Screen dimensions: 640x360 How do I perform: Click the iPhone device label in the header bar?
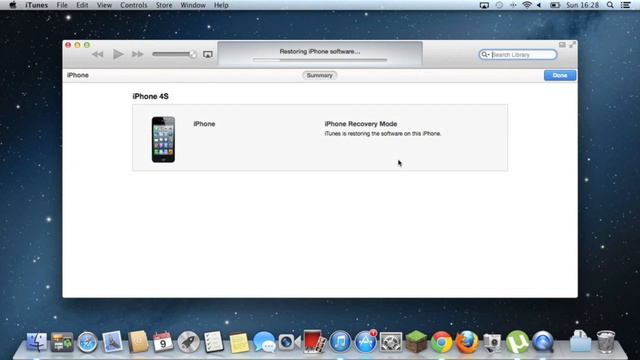(x=78, y=75)
